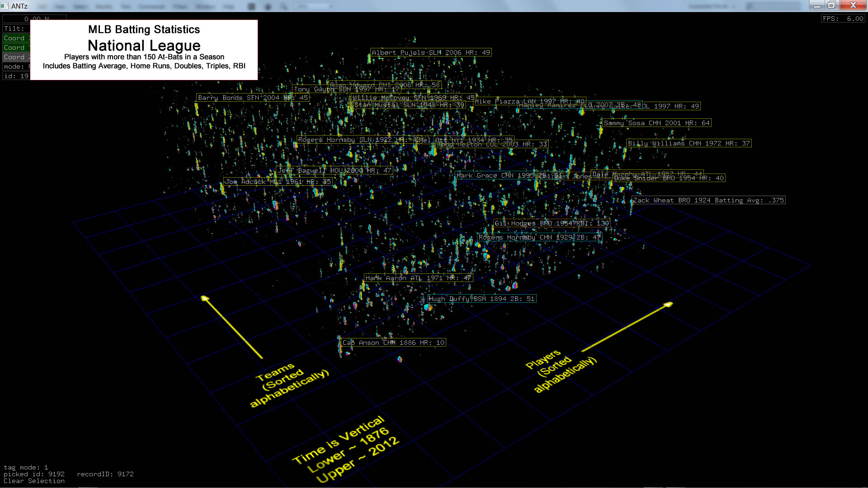Click the MLB Batting Statistics title panel
The image size is (868, 488).
(x=144, y=49)
